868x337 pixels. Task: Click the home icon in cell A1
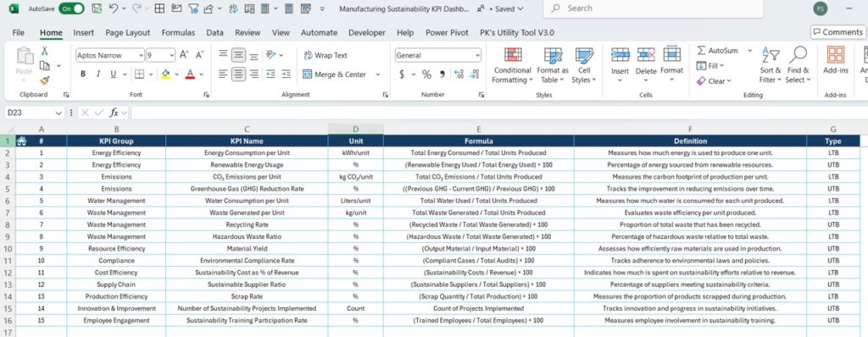tap(21, 141)
